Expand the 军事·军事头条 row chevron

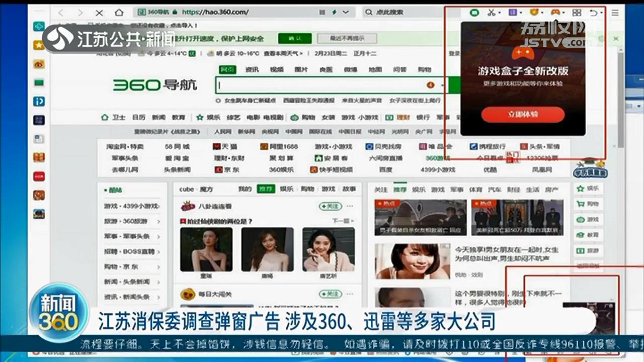coord(158,236)
